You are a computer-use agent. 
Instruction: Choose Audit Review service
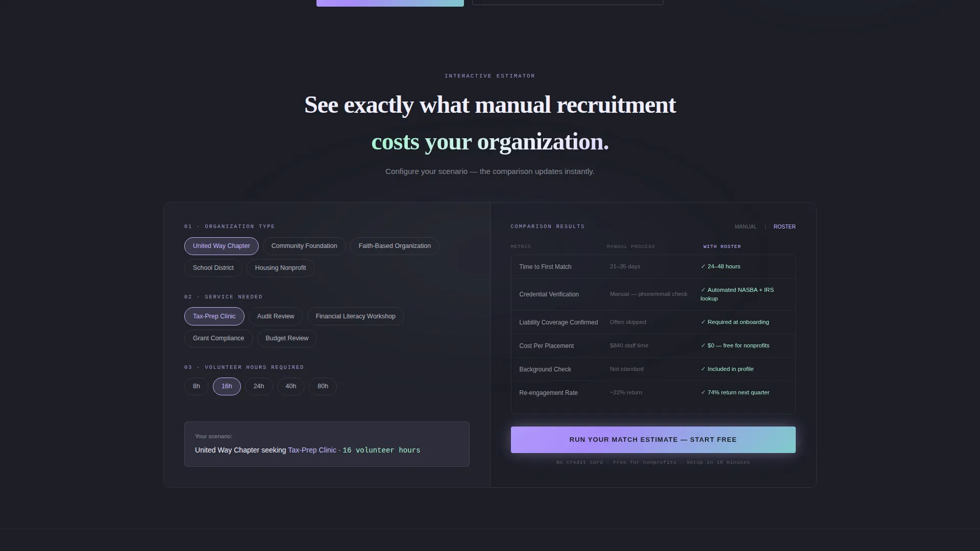[x=276, y=316]
